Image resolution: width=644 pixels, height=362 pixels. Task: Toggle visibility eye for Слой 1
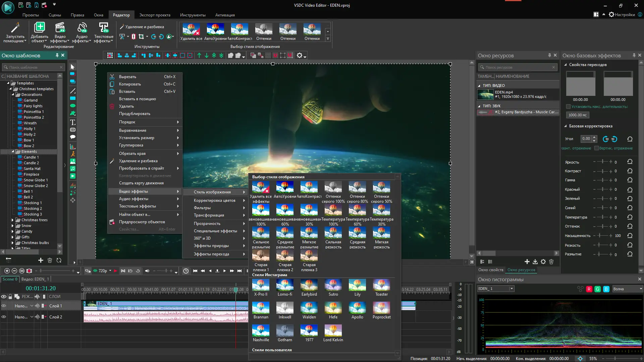(4, 306)
